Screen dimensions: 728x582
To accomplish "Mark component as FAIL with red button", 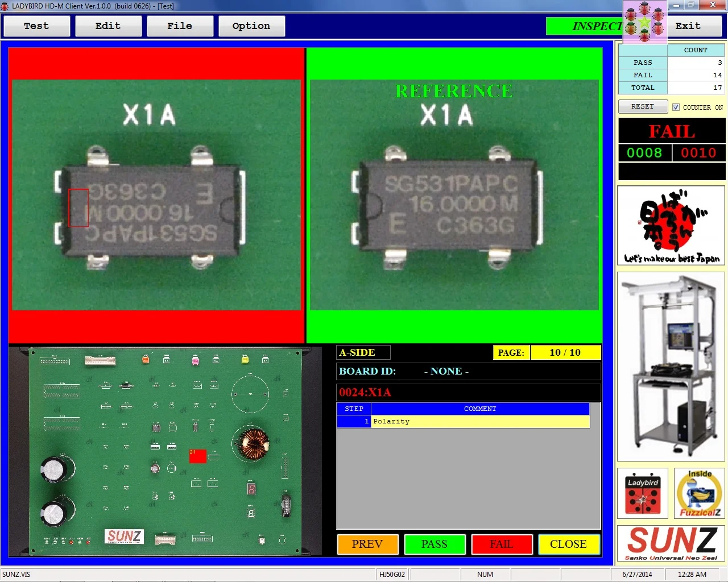I will (502, 544).
